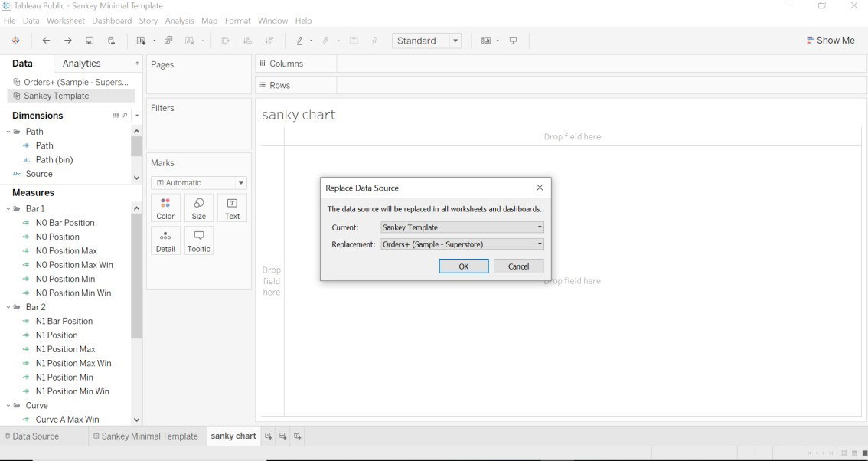Swap rows and columns
This screenshot has height=461, width=868.
[224, 40]
